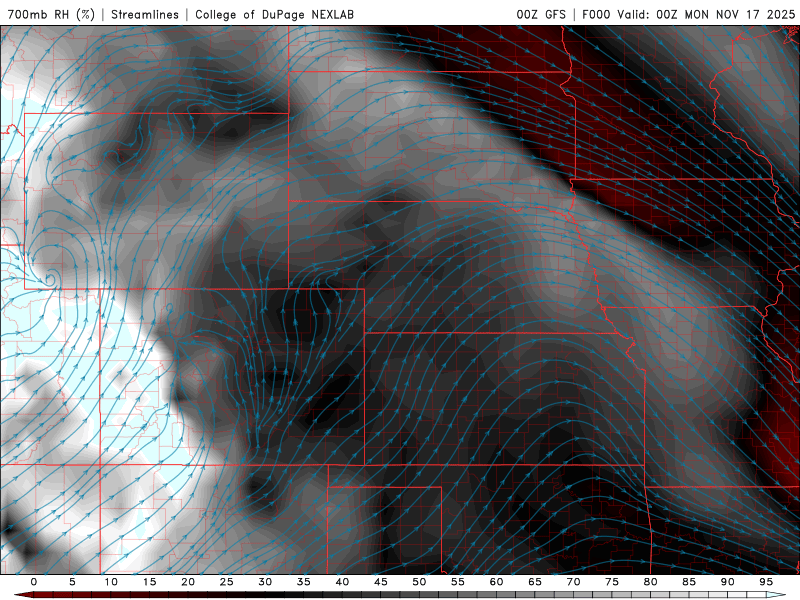800x600 pixels.
Task: Click the "10" color scale label
Action: (111, 582)
